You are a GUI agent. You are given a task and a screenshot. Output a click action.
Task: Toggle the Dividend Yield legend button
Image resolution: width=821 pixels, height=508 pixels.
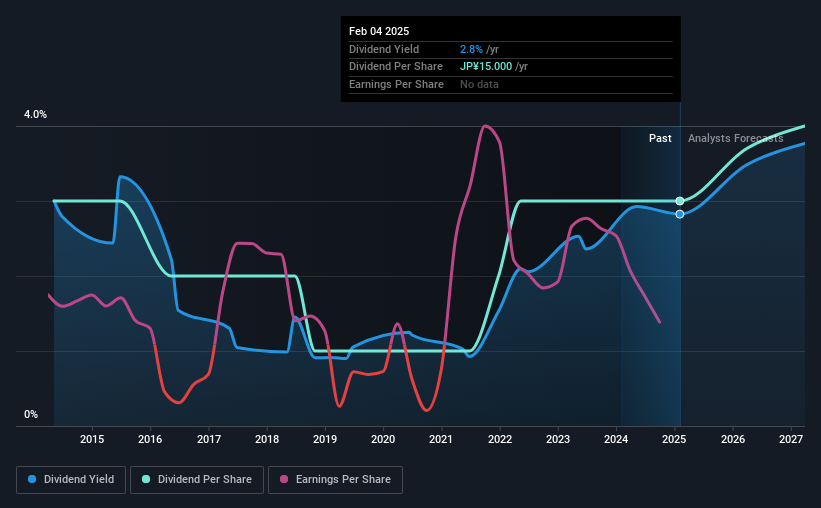pyautogui.click(x=71, y=480)
